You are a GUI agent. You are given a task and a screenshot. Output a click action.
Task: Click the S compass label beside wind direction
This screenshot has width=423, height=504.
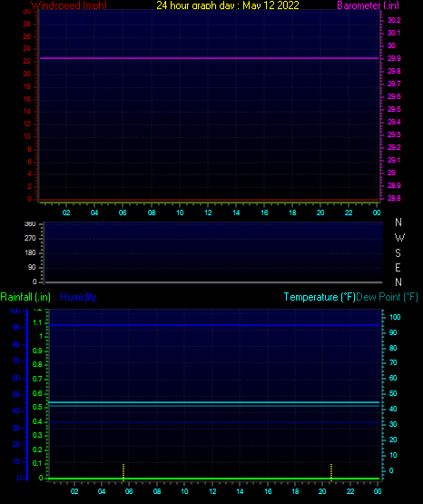pyautogui.click(x=398, y=253)
